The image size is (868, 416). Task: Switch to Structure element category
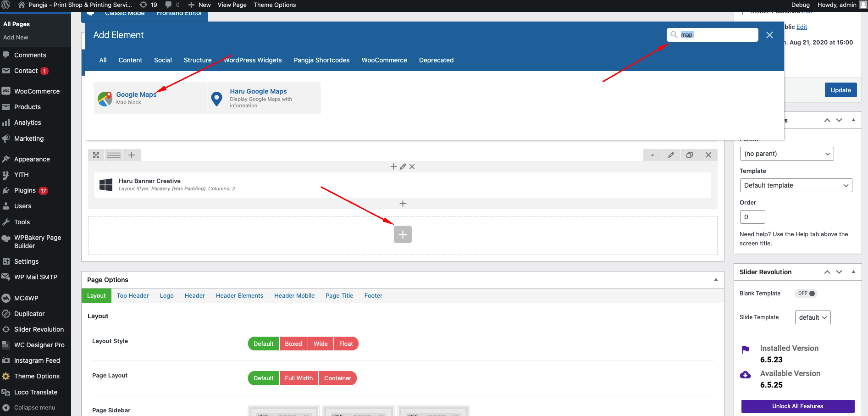198,60
